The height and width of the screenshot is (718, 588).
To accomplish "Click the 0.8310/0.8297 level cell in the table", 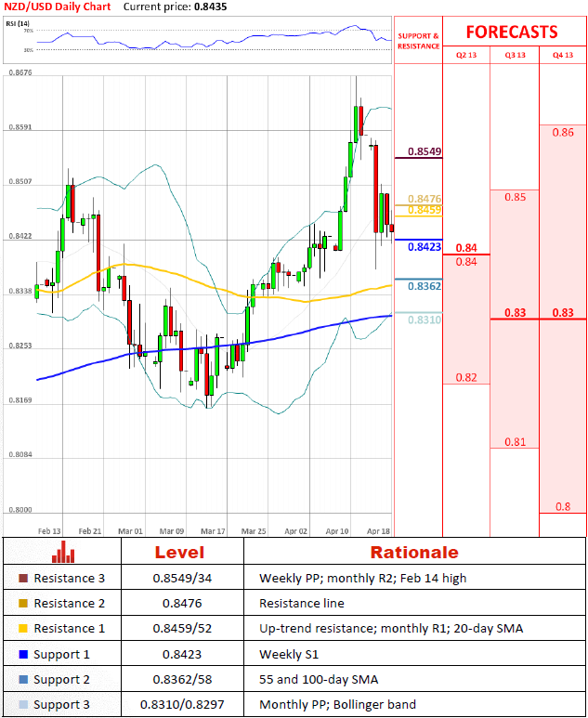I will point(182,705).
